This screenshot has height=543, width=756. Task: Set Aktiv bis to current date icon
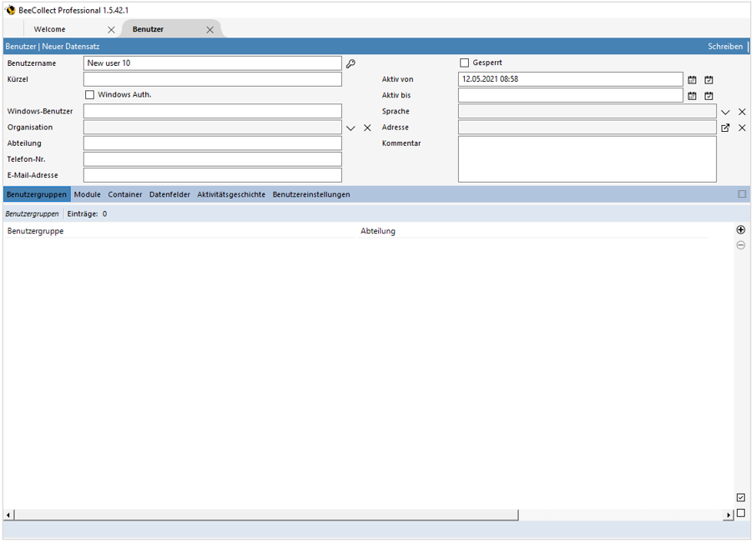[708, 96]
